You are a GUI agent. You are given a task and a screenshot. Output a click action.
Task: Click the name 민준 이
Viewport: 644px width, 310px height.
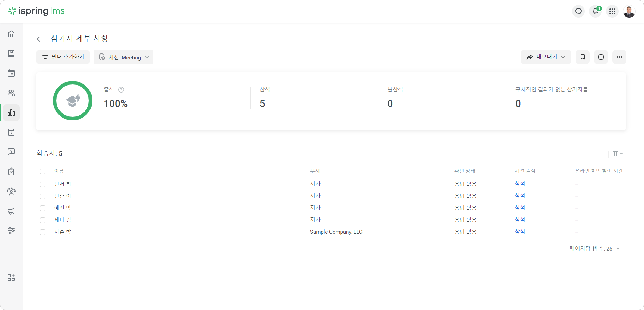63,196
